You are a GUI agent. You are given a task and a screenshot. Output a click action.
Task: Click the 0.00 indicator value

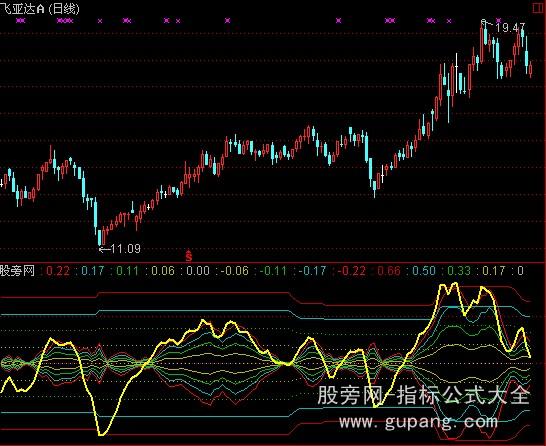(198, 271)
